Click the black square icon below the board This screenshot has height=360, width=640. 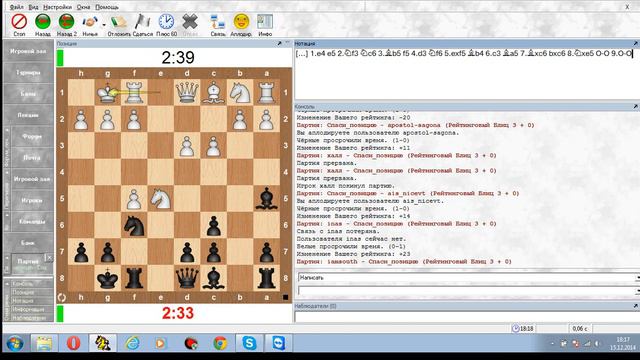[x=286, y=298]
